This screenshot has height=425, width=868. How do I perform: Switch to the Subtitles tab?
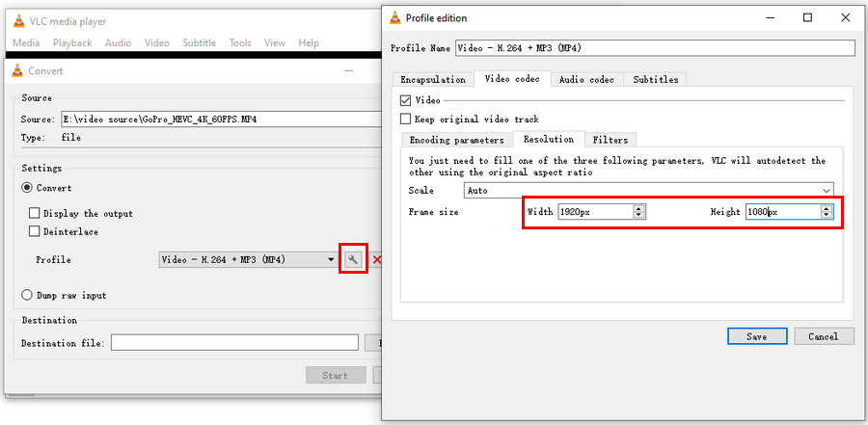pyautogui.click(x=656, y=80)
